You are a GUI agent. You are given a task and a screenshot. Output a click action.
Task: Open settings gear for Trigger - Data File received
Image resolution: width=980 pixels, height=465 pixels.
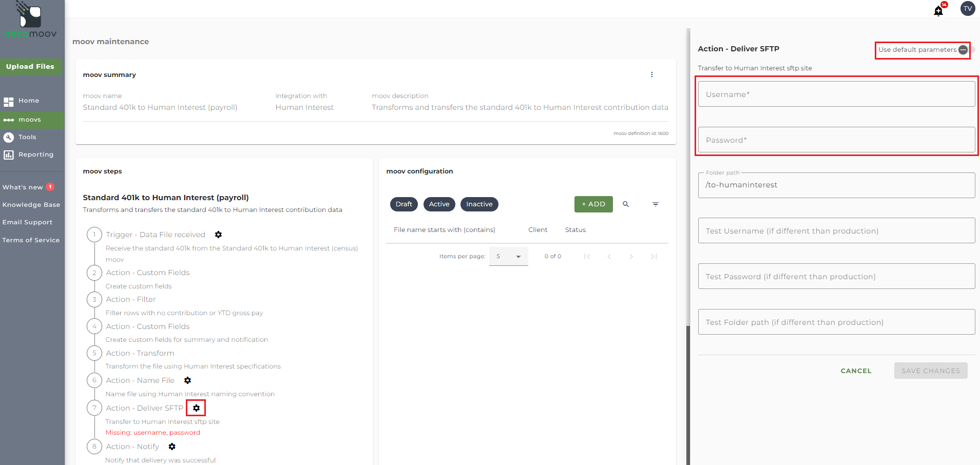(218, 235)
